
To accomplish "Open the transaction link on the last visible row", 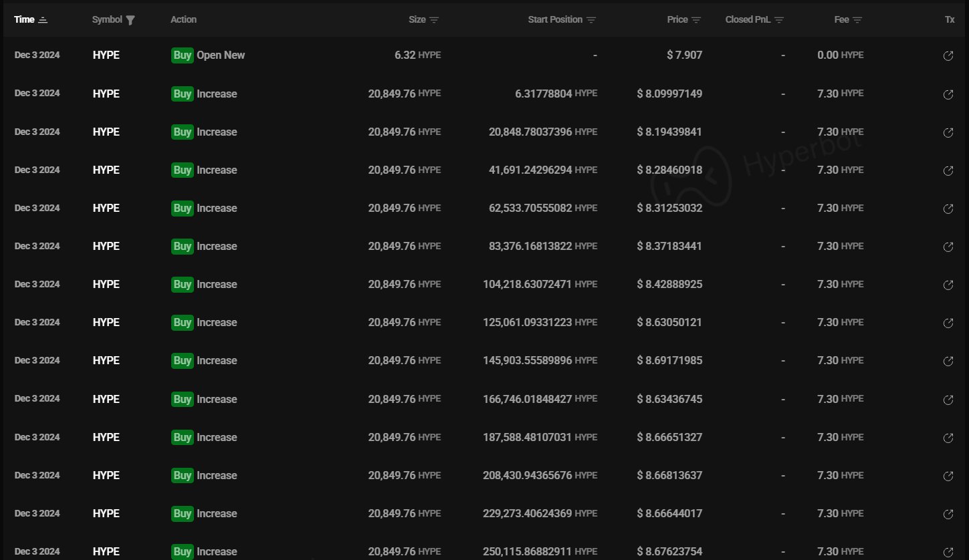I will click(x=948, y=551).
